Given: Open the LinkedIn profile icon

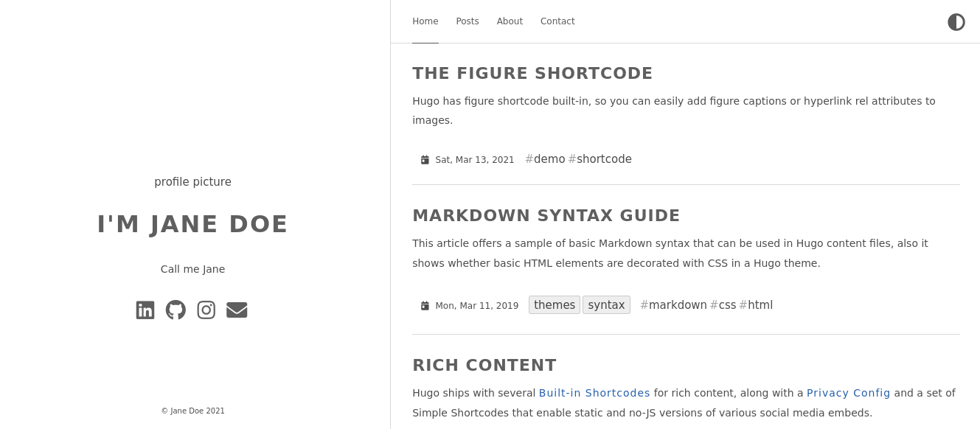Looking at the screenshot, I should pos(145,310).
